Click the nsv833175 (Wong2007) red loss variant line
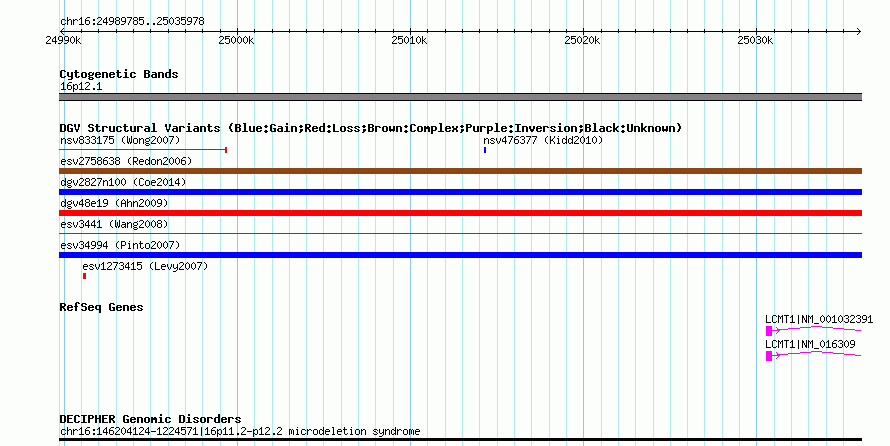 point(143,150)
